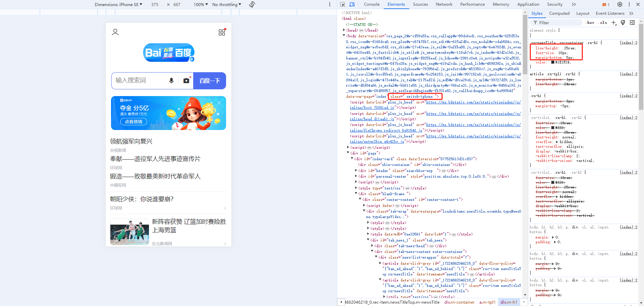Screen dimensions: 644x306
Task: Open the 领航强军向复兴 news headline
Action: pyautogui.click(x=131, y=141)
